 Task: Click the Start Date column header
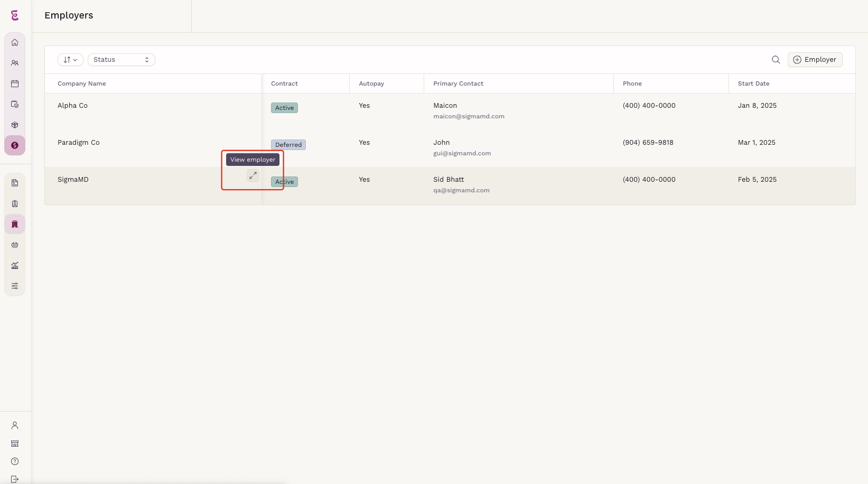753,83
